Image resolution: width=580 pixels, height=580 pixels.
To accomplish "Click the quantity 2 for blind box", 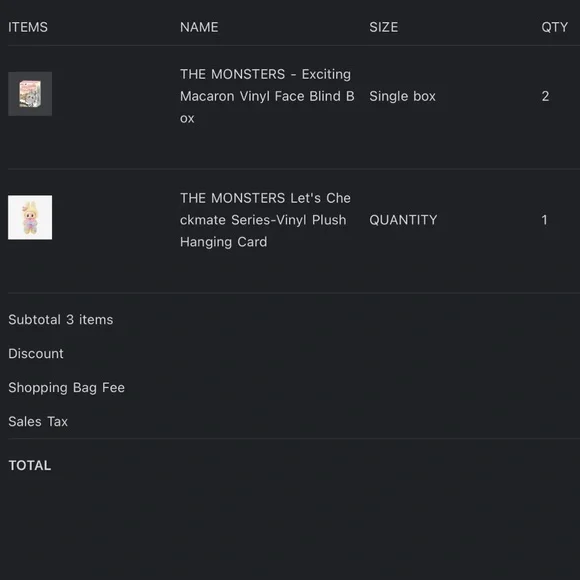I will click(545, 96).
